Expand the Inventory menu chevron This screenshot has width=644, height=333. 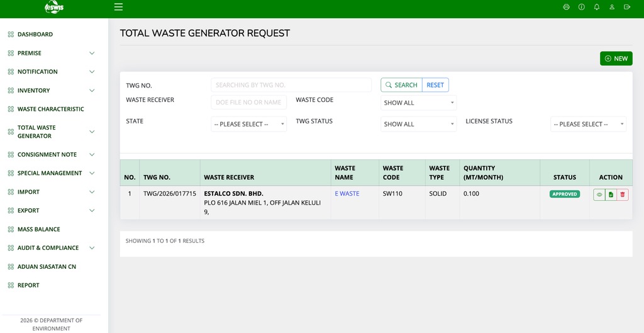(x=92, y=91)
